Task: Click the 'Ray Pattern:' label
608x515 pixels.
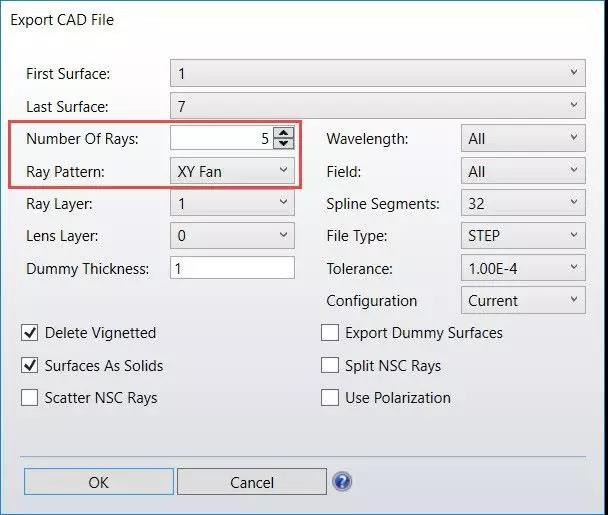Action: click(x=65, y=172)
